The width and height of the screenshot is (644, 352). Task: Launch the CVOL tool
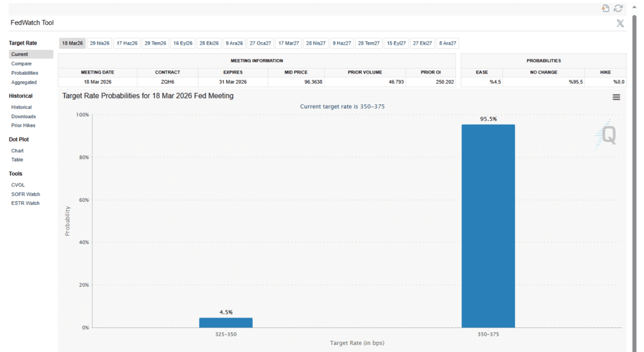click(x=18, y=185)
